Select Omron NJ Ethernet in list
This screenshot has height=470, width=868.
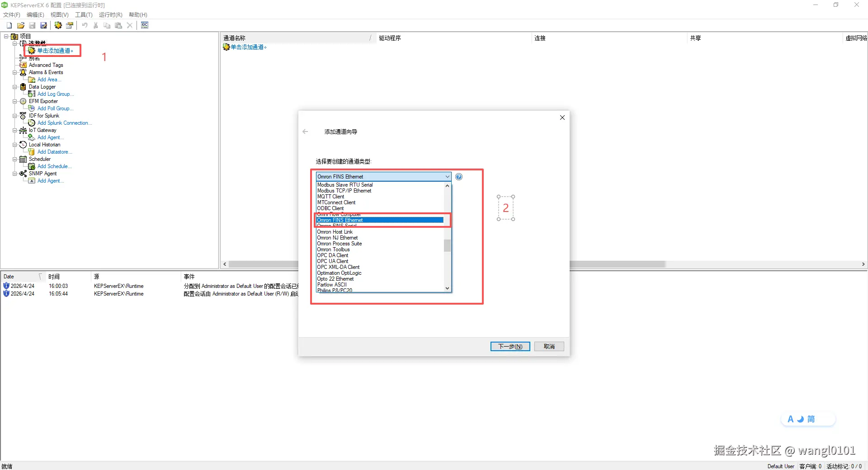pyautogui.click(x=380, y=238)
